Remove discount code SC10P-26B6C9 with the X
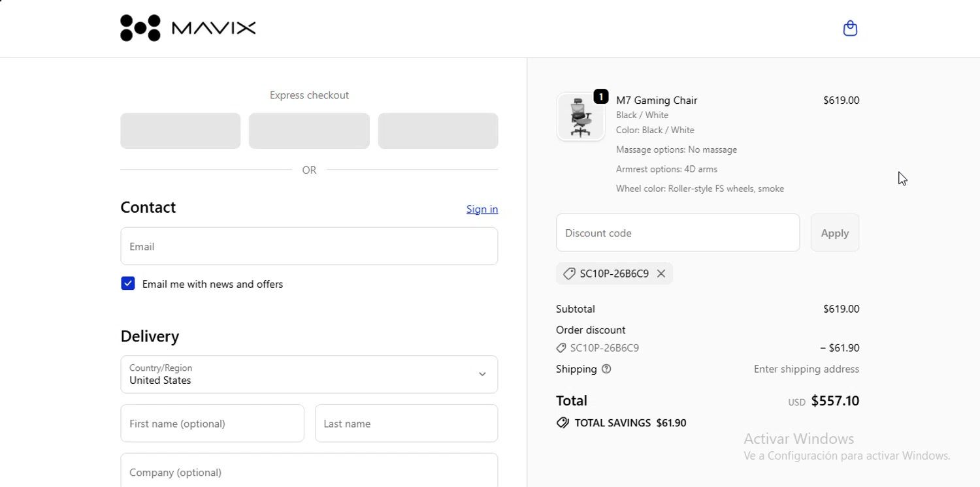Screen dimensions: 980x487 661,274
